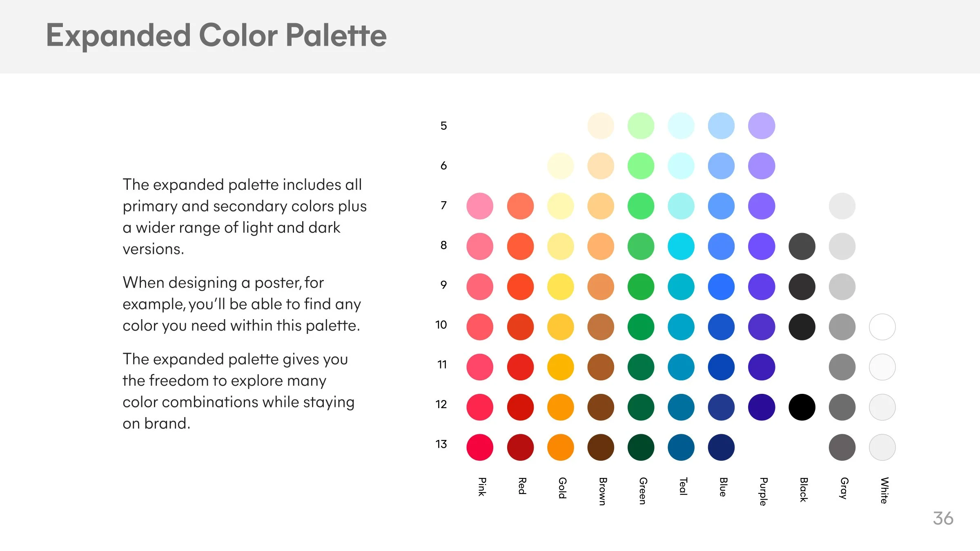Click the Teal swatch in row 8
980x551 pixels.
[681, 247]
